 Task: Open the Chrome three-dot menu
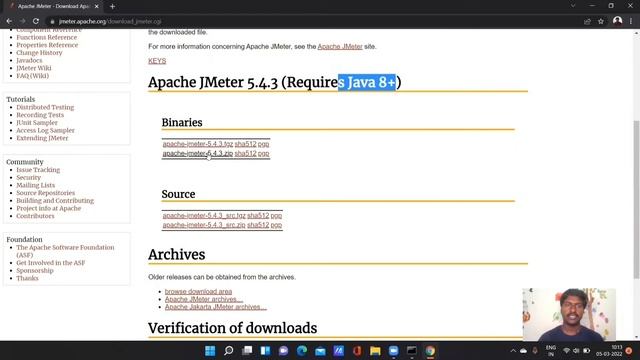(631, 21)
